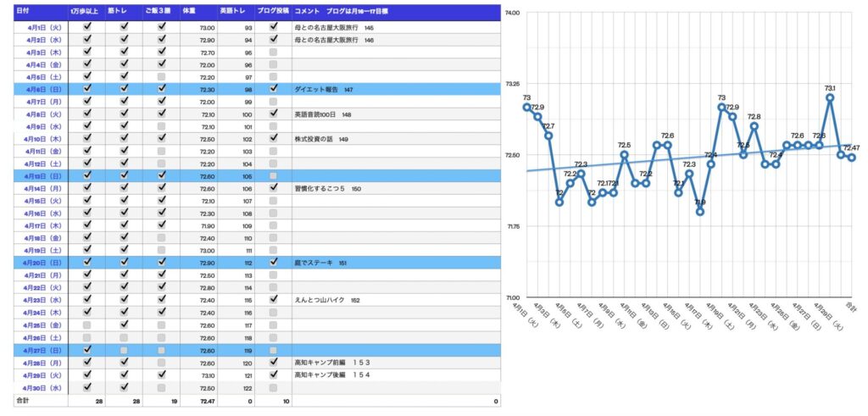Select the 筋トレ column header
The height and width of the screenshot is (416, 868).
pos(124,12)
